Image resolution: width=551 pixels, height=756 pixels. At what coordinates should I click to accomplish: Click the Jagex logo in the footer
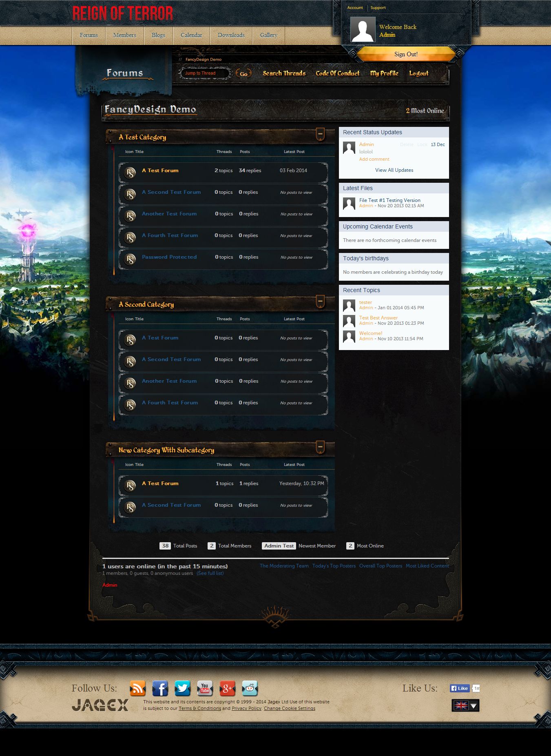pos(100,705)
